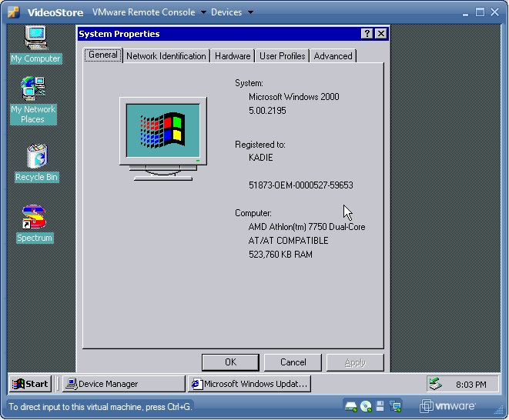
Task: Open the VMware Remote Console dropdown menu
Action: point(149,12)
